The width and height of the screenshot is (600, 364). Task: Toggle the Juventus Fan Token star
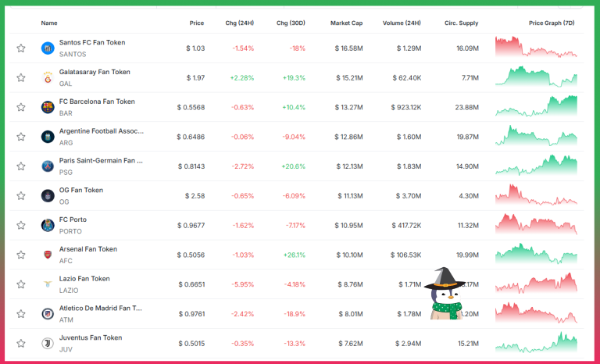coord(21,344)
